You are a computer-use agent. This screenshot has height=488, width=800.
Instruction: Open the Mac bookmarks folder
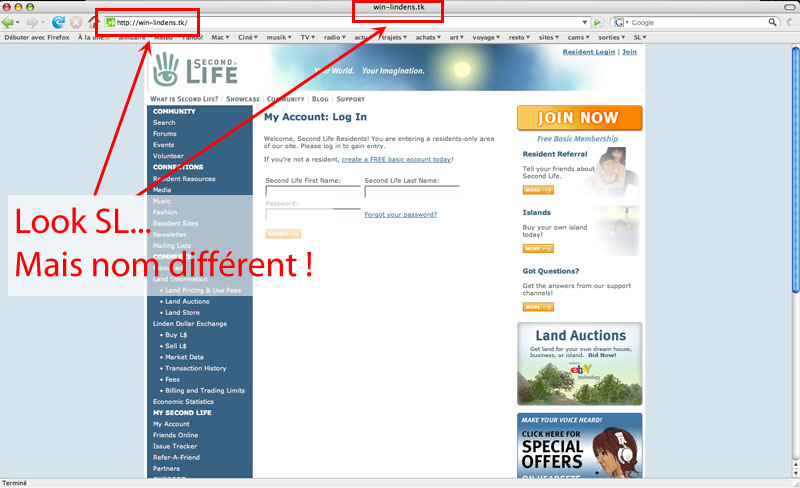(x=220, y=37)
